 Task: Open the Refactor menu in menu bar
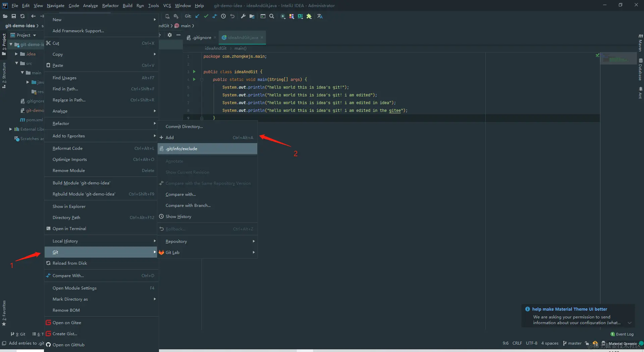[x=110, y=5]
